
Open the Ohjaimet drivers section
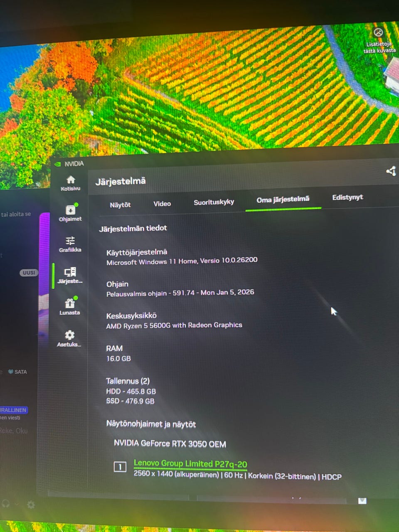point(70,213)
